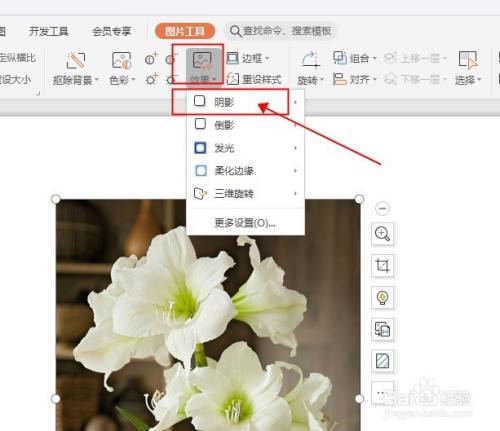500x431 pixels.
Task: Click the lightbulb icon beside image
Action: click(382, 297)
